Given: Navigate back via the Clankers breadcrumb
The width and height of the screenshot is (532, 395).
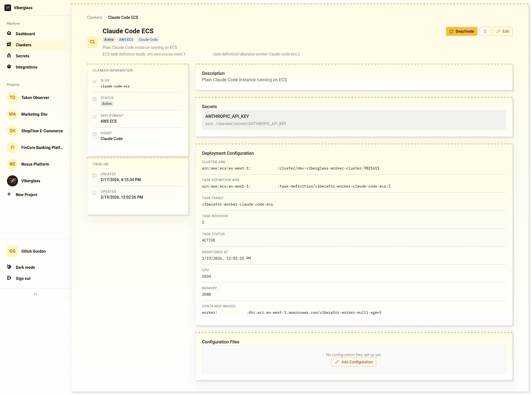Looking at the screenshot, I should point(94,17).
